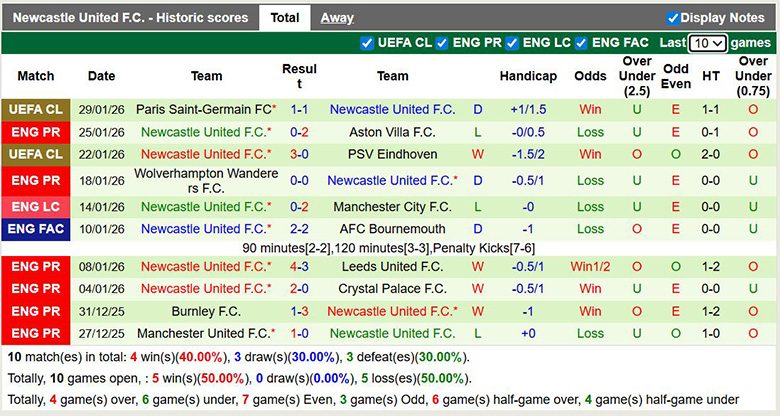Switch to the Total tab
The height and width of the screenshot is (416, 780).
[284, 18]
